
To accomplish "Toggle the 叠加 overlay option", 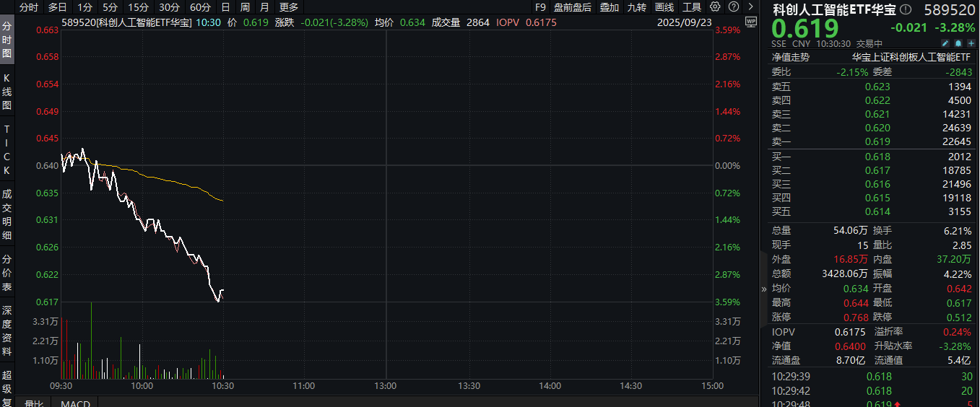I will 609,7.
